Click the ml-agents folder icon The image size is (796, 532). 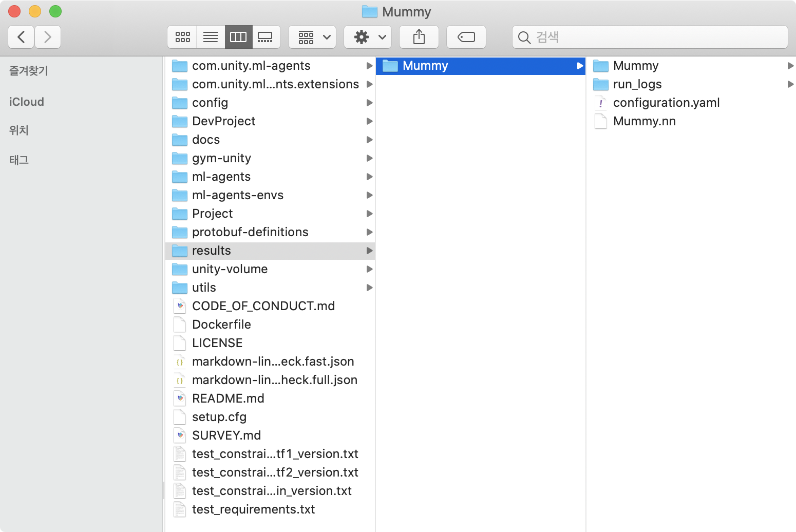tap(180, 177)
